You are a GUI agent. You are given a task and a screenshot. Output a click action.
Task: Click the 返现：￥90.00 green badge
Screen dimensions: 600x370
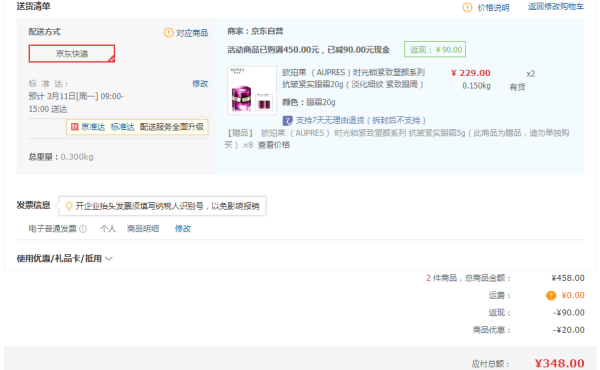point(435,49)
